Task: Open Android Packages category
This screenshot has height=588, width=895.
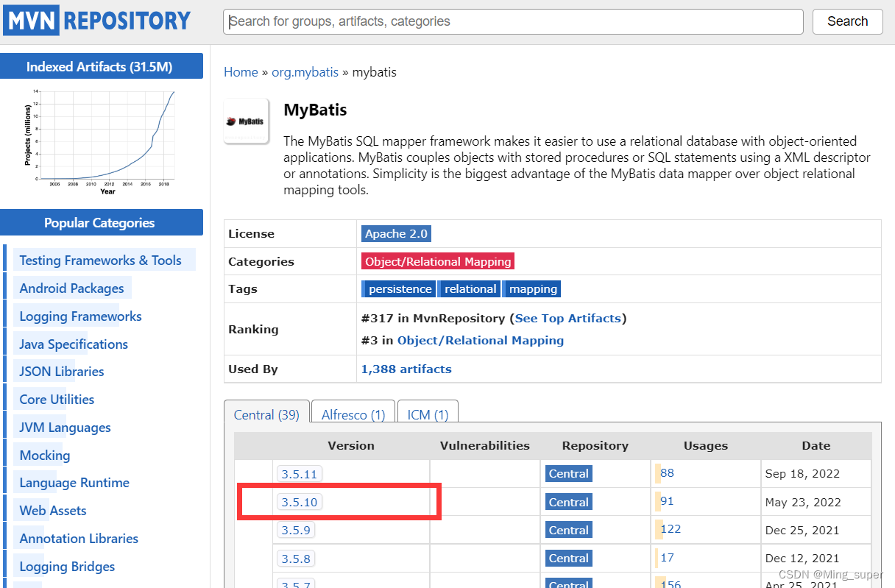Action: (71, 288)
